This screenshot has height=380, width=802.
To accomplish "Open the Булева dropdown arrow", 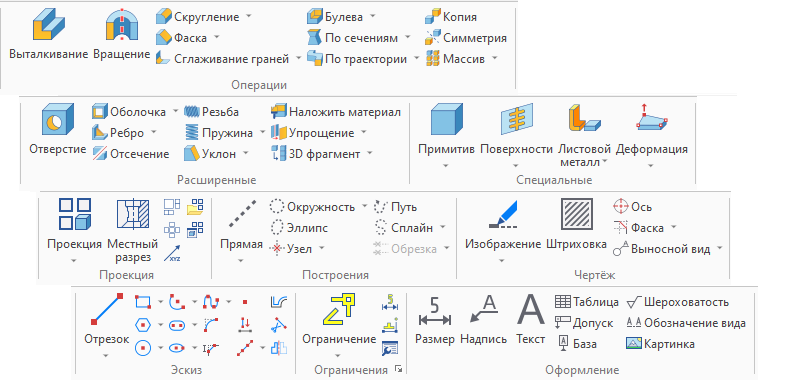I will click(x=372, y=16).
